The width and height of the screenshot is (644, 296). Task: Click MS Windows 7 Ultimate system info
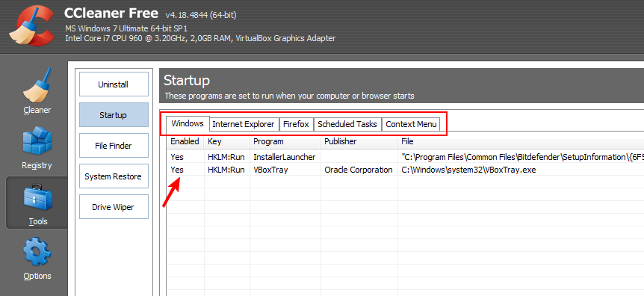(126, 29)
